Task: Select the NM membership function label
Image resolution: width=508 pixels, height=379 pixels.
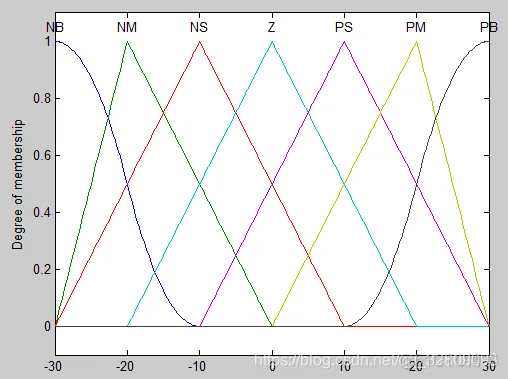Action: 127,27
